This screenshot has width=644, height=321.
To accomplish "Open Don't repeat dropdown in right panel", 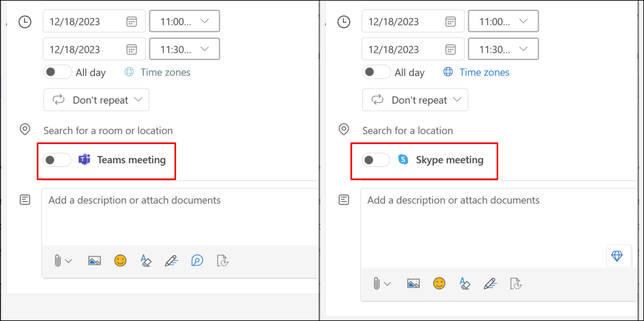I will [x=415, y=100].
